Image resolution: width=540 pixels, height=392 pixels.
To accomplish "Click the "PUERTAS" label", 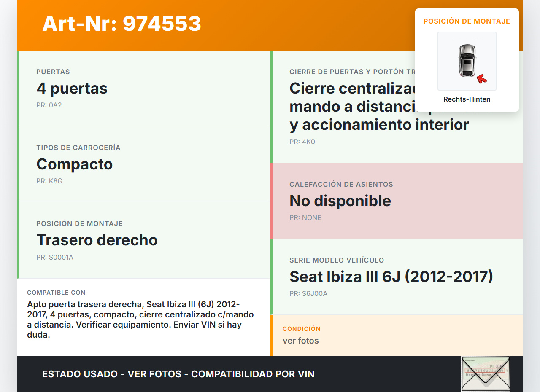I will click(x=53, y=72).
